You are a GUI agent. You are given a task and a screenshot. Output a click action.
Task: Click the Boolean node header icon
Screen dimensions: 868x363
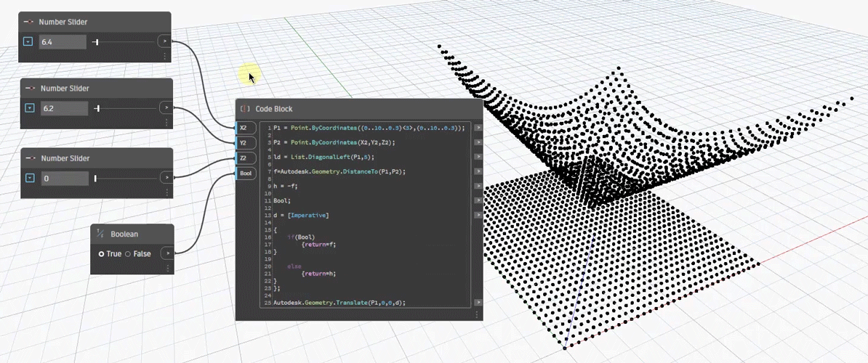[100, 234]
